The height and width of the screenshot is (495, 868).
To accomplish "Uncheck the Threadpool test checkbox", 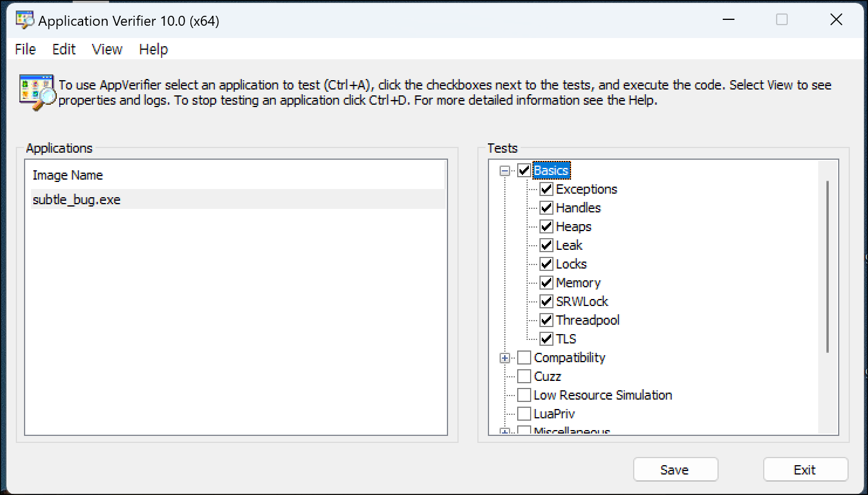I will 546,320.
